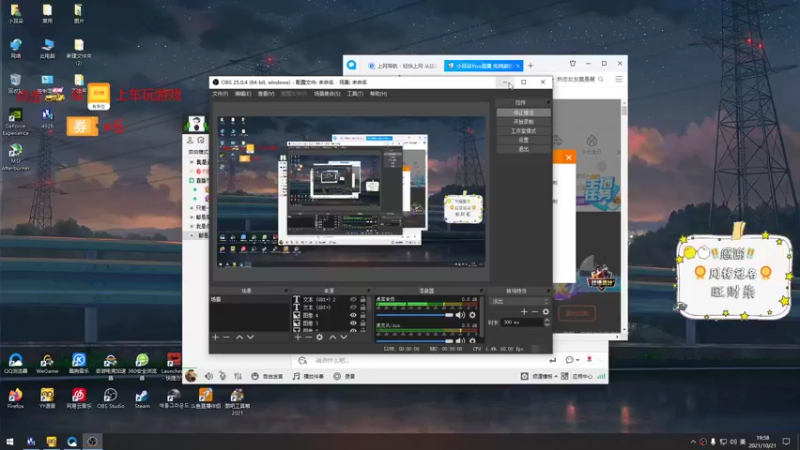Click YY microphone icon in bottom bar
Screen dimensions: 800x450
click(x=223, y=376)
